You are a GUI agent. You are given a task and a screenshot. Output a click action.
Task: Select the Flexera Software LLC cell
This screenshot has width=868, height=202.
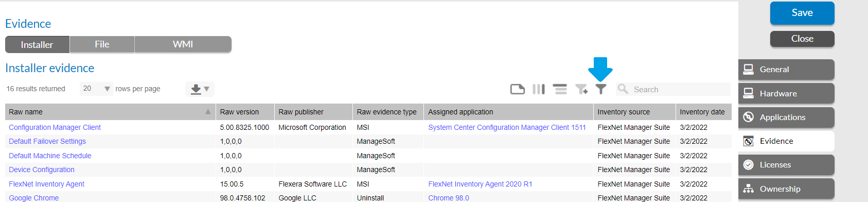pyautogui.click(x=313, y=184)
